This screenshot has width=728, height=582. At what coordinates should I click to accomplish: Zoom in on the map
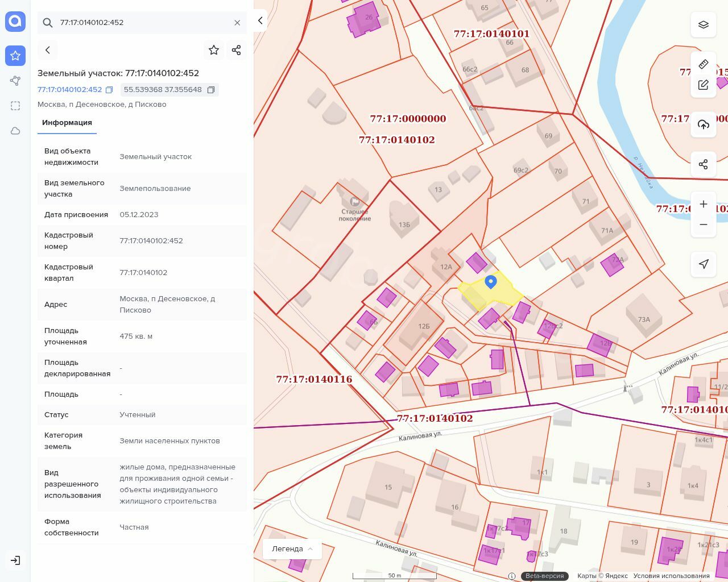click(704, 204)
